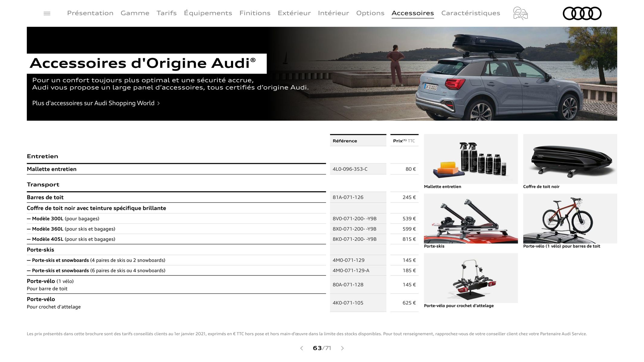Click Pour crochet d'attelage table row text

click(54, 307)
